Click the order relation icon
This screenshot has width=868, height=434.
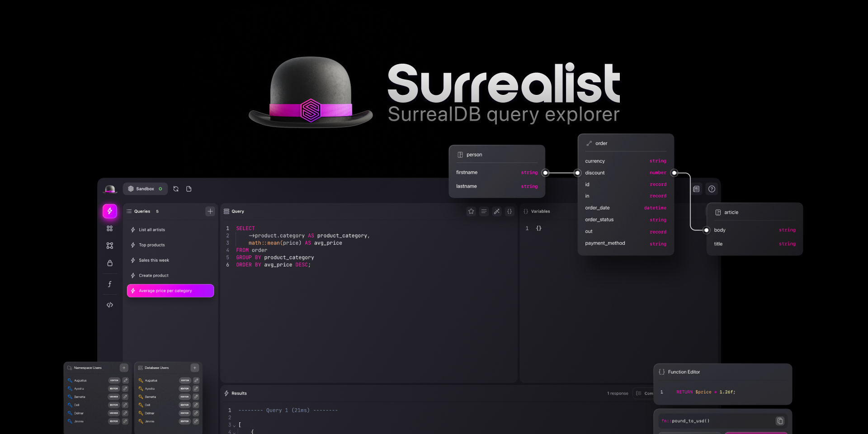[x=589, y=143]
